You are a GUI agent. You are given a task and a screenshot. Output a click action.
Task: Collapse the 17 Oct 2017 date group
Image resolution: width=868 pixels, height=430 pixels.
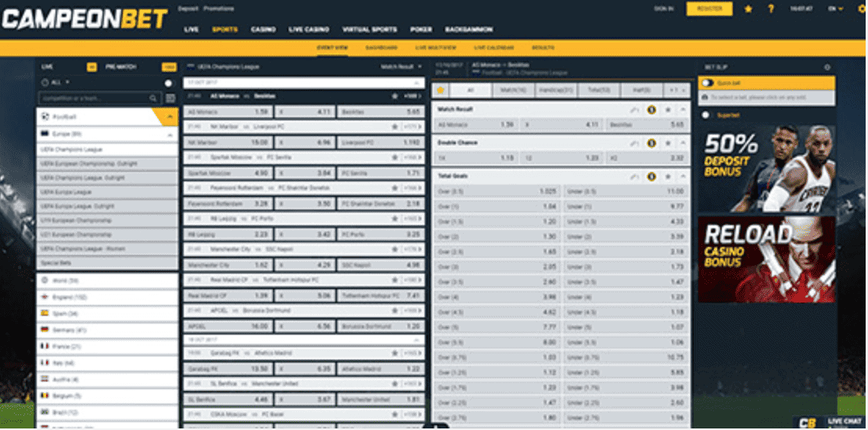point(418,83)
